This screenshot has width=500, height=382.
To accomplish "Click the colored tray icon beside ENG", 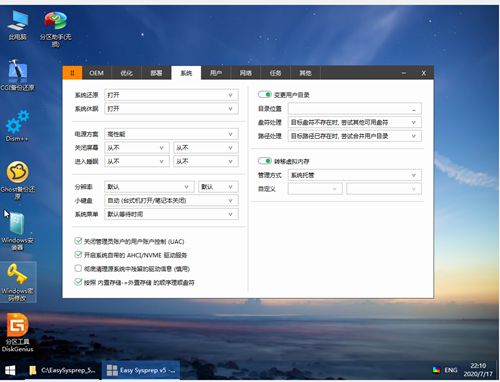I will click(x=436, y=370).
